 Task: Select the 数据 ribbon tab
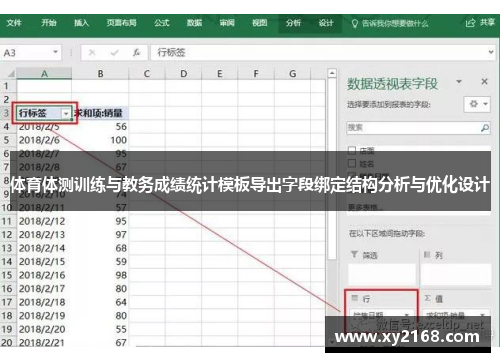[194, 23]
